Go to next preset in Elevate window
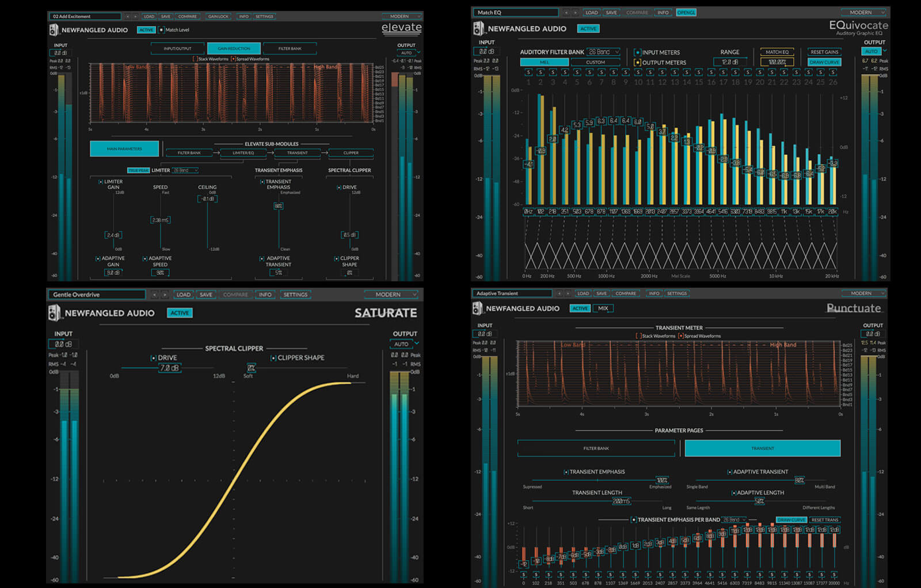This screenshot has width=921, height=588. pyautogui.click(x=135, y=16)
